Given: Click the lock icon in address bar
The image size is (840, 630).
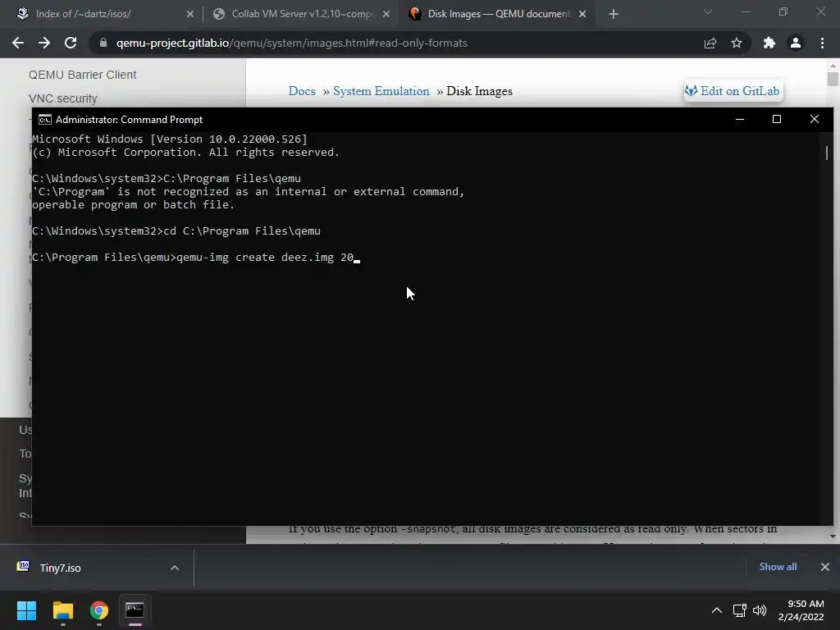Looking at the screenshot, I should 103,43.
